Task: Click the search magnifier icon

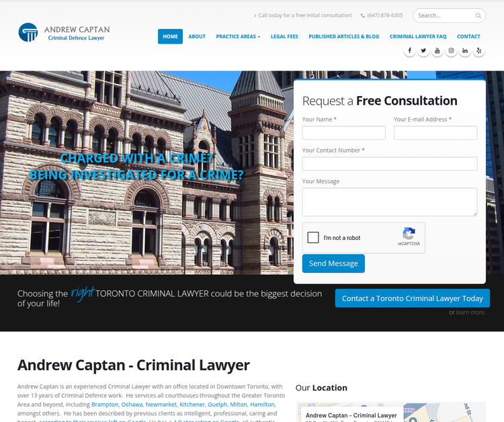Action: (x=478, y=15)
